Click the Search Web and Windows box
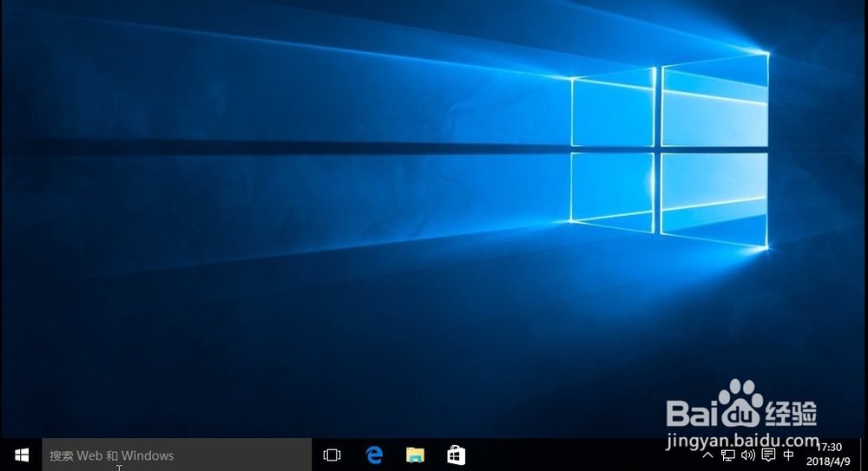The image size is (868, 471). tap(177, 455)
